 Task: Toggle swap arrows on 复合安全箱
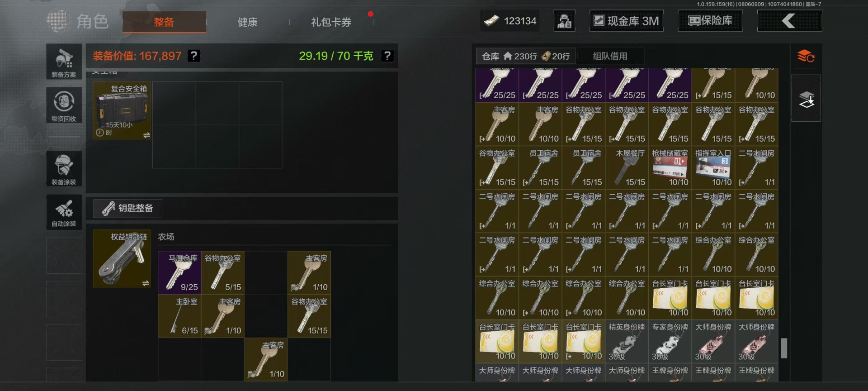[x=146, y=135]
